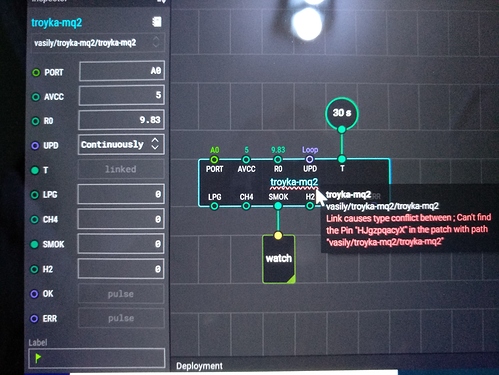Edit the PORT value field A0
This screenshot has width=499, height=375.
[x=122, y=71]
